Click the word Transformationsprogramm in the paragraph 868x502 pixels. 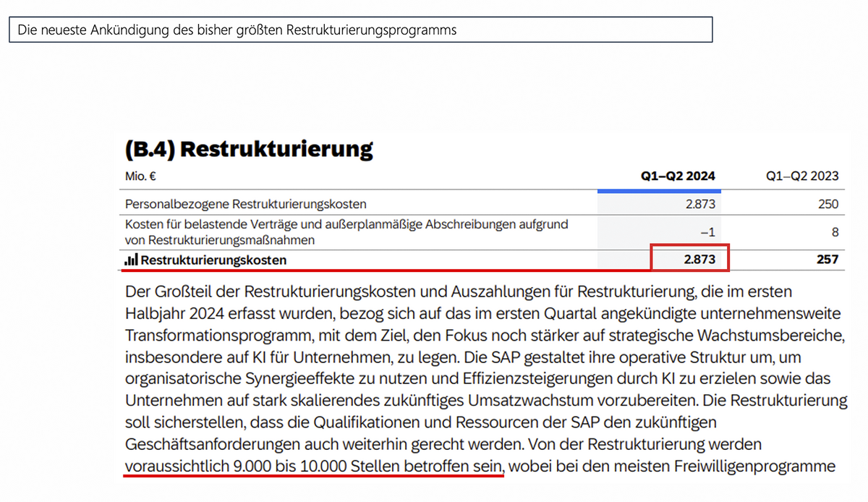tap(217, 336)
